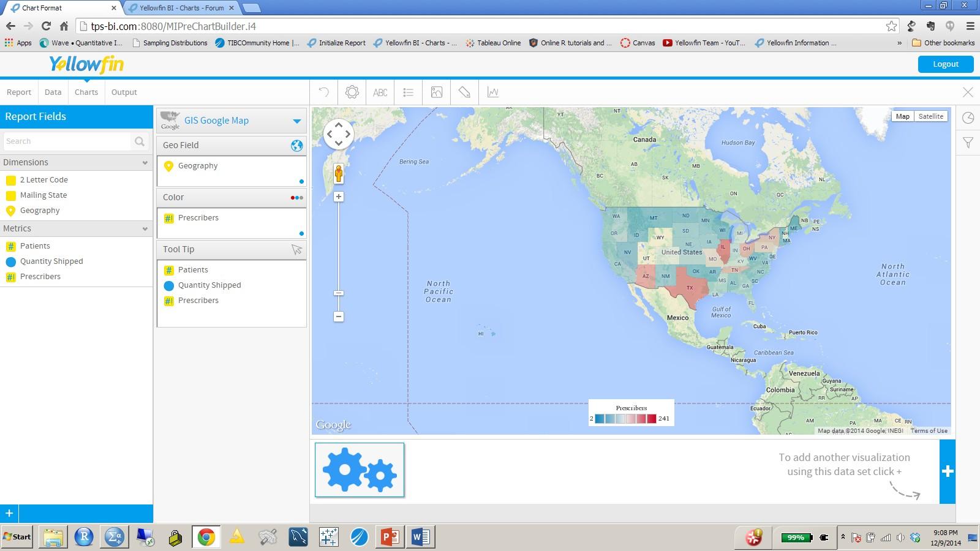Open the Chrome menu hamburger icon
980x551 pixels.
pos(970,26)
